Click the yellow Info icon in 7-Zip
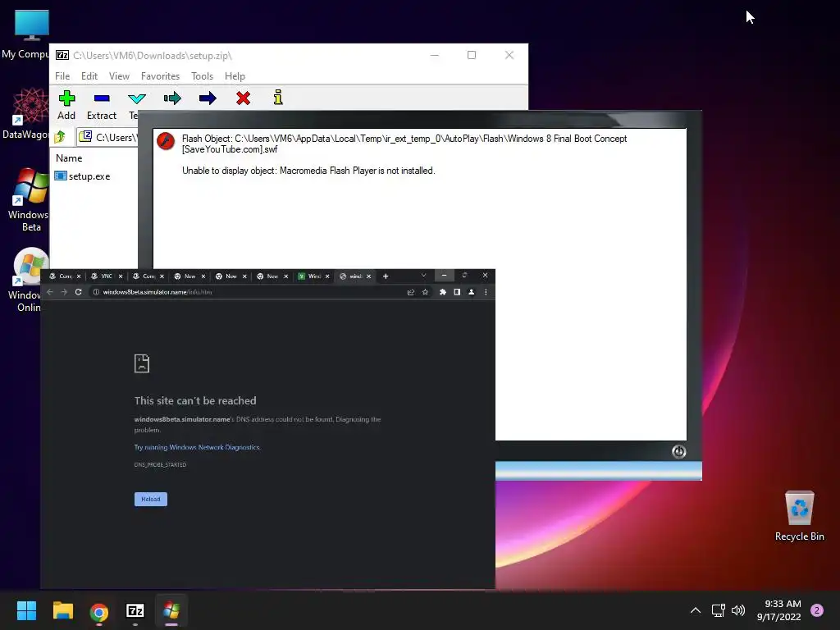840x630 pixels. 278,98
